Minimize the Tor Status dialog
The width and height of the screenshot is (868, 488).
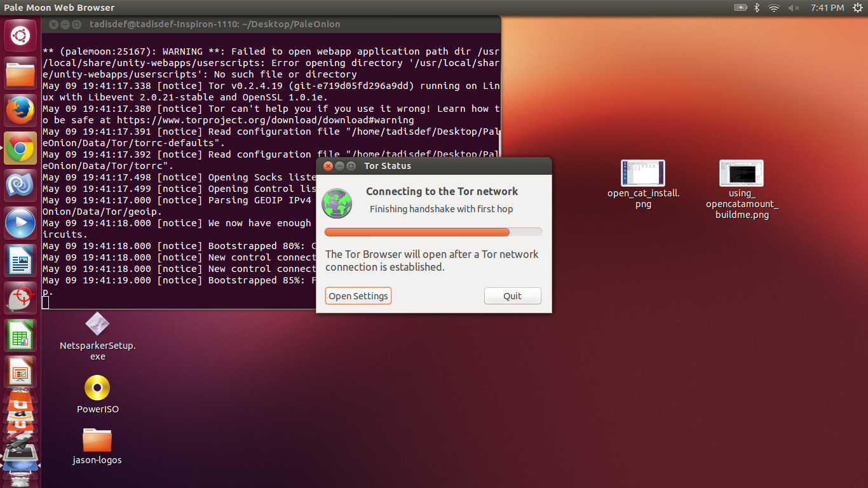(x=339, y=166)
